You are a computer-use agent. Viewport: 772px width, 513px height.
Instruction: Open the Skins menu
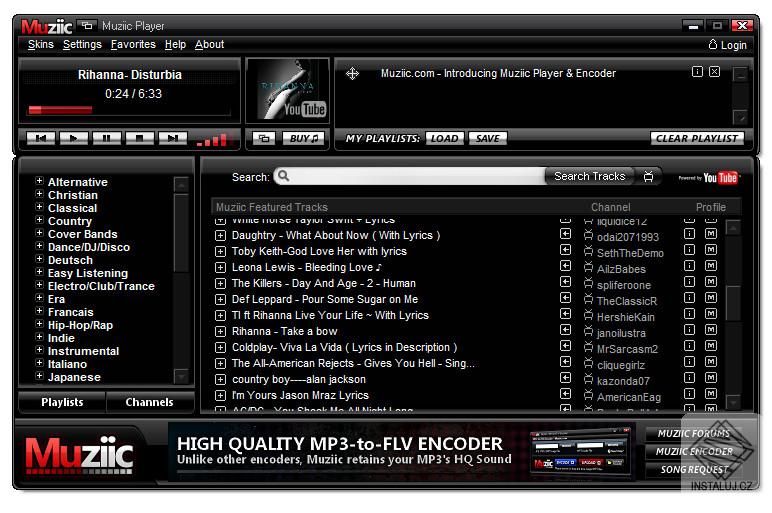pyautogui.click(x=40, y=44)
